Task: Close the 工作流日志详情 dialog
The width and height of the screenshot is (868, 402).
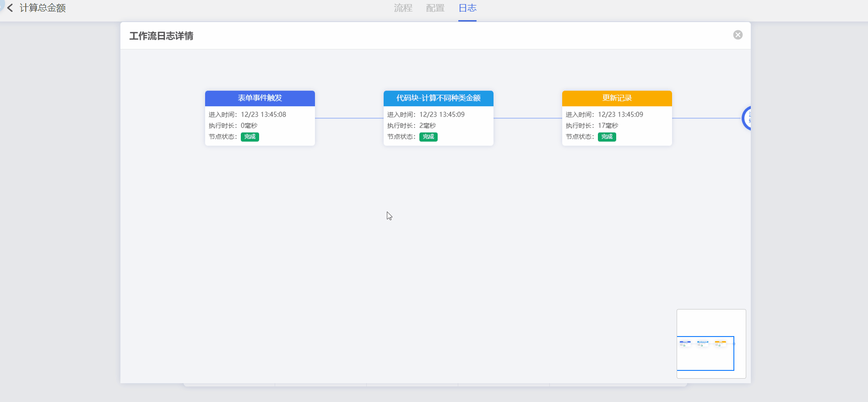Action: click(x=738, y=35)
